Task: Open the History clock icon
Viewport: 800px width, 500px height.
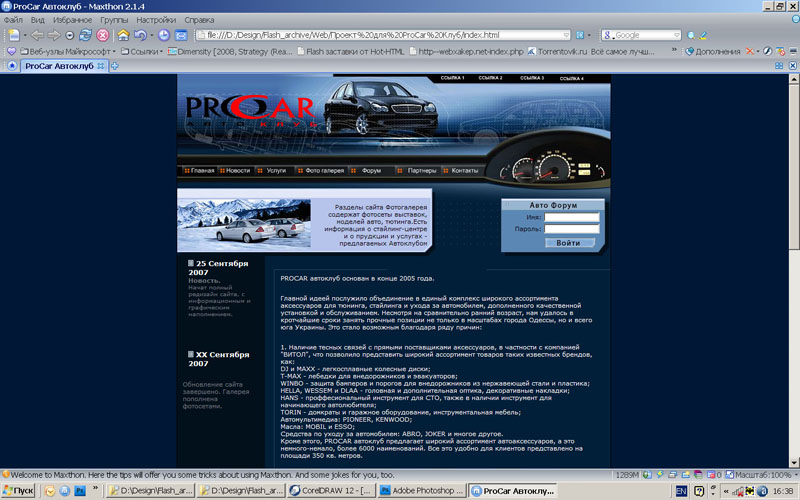Action: tap(163, 35)
